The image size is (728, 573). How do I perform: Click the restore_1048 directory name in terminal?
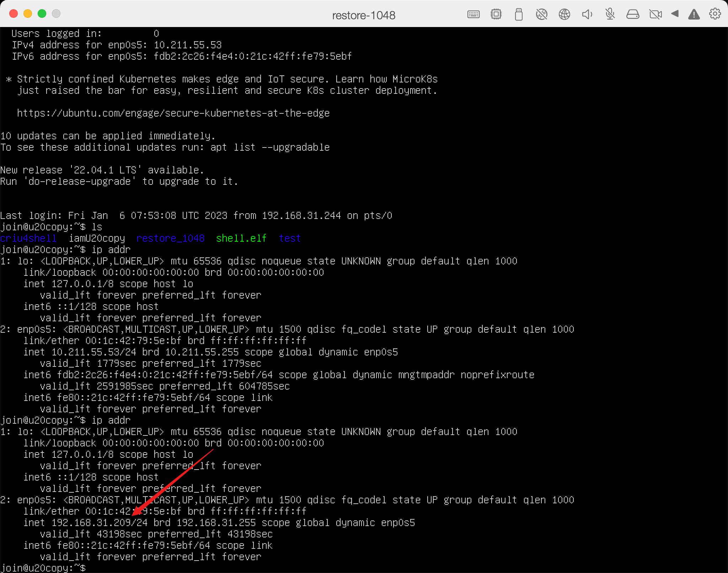point(170,238)
